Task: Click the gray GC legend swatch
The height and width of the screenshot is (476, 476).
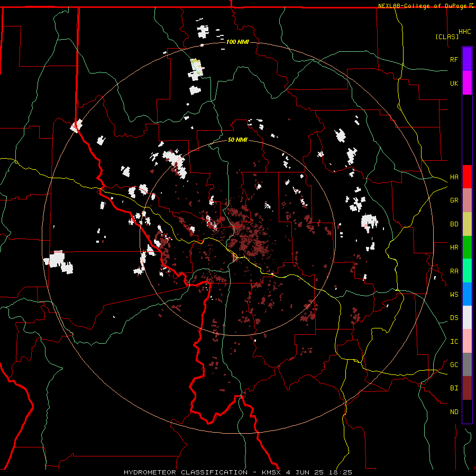Action: 467,364
